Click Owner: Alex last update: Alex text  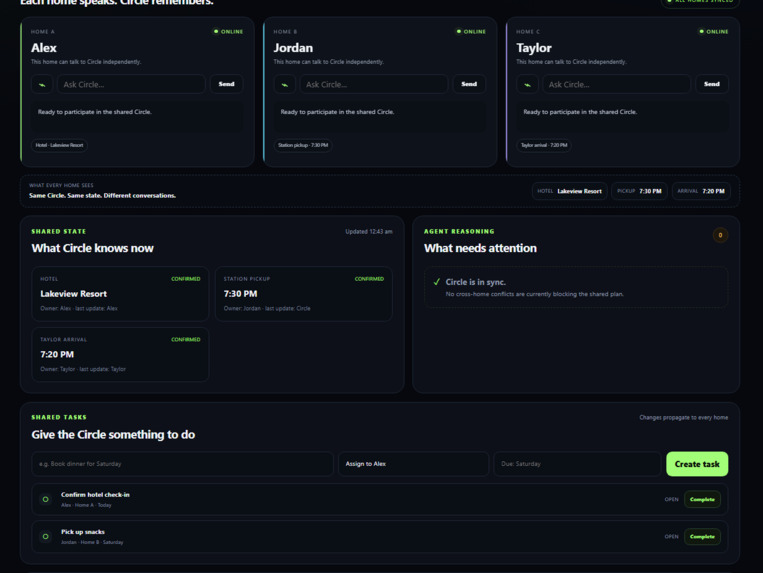point(79,308)
